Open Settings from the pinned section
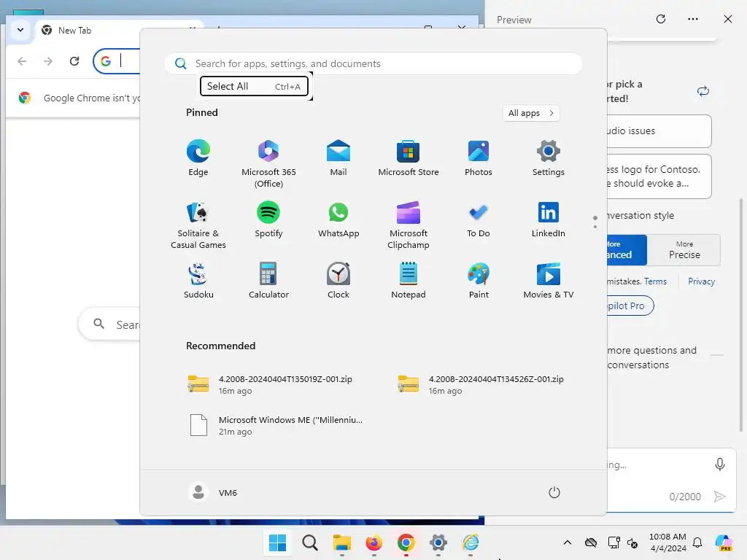This screenshot has height=560, width=747. (x=549, y=158)
